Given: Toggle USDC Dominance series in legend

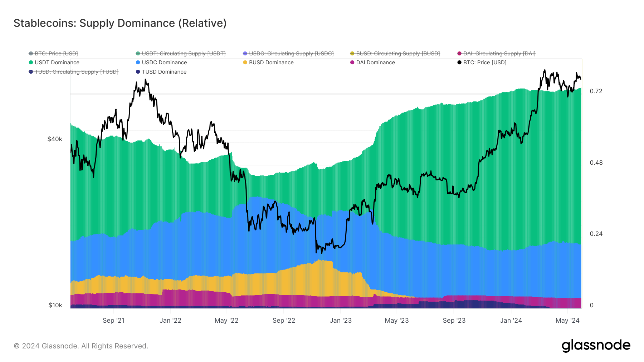Looking at the screenshot, I should tap(164, 63).
